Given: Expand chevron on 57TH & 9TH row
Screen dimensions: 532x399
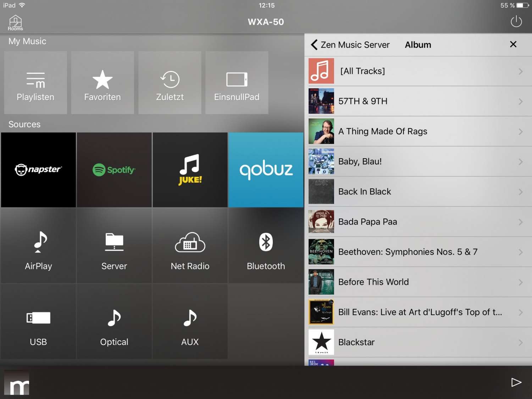Looking at the screenshot, I should [520, 101].
